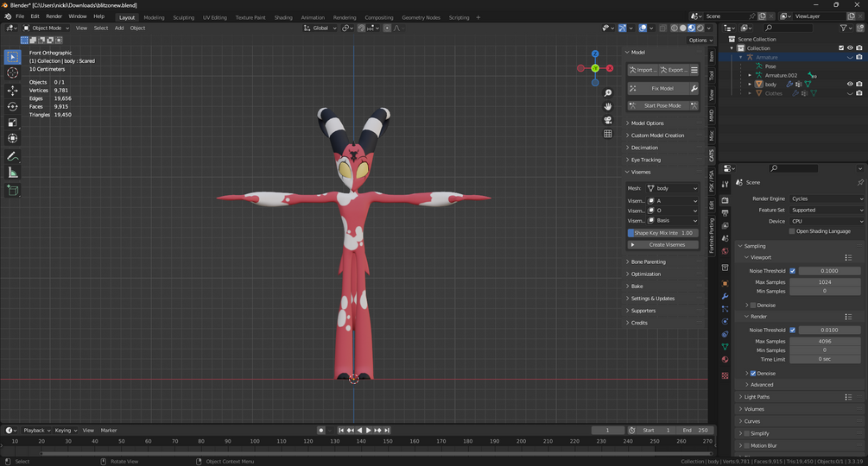
Task: Toggle the viewport overlays button
Action: (643, 28)
